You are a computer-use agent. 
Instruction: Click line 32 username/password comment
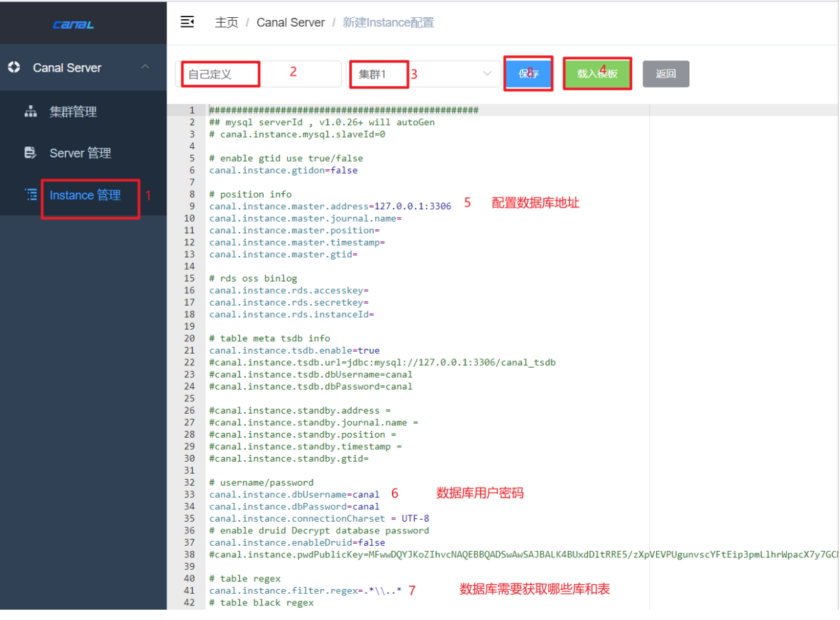click(262, 482)
